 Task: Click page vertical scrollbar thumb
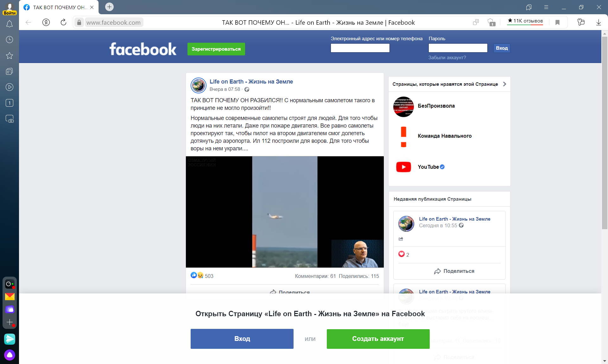pyautogui.click(x=605, y=133)
